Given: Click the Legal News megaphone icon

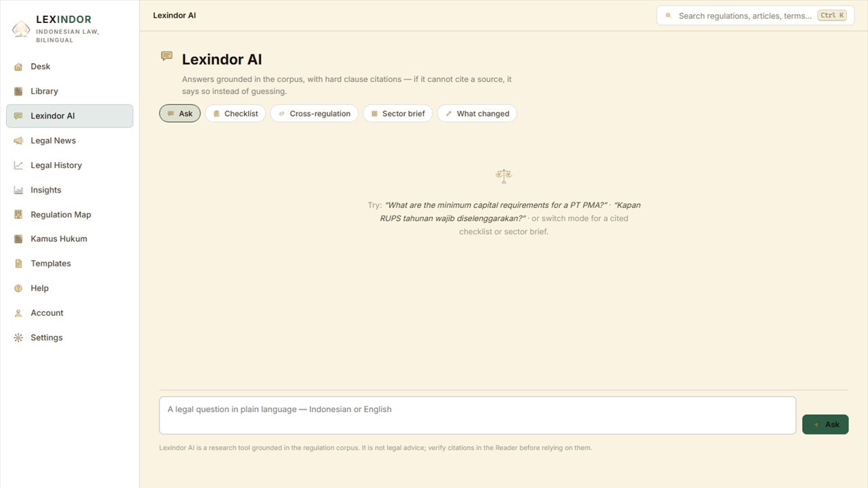Looking at the screenshot, I should click(x=18, y=141).
